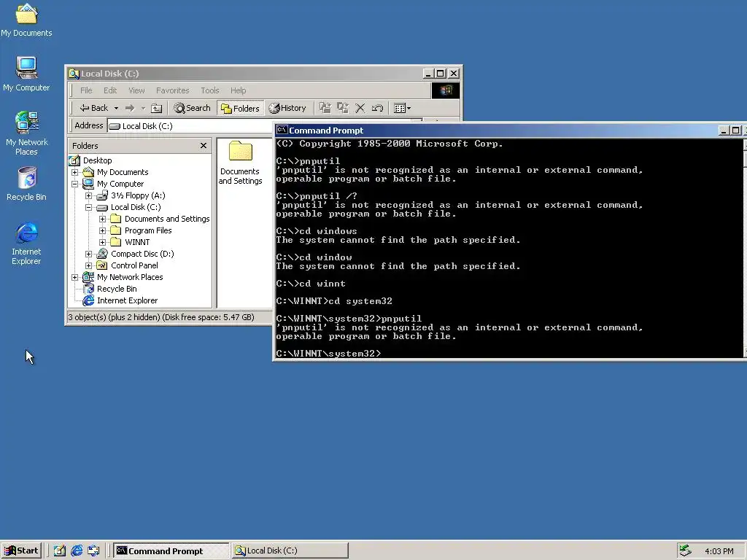Select Compact Disc (D:) in tree

[142, 254]
